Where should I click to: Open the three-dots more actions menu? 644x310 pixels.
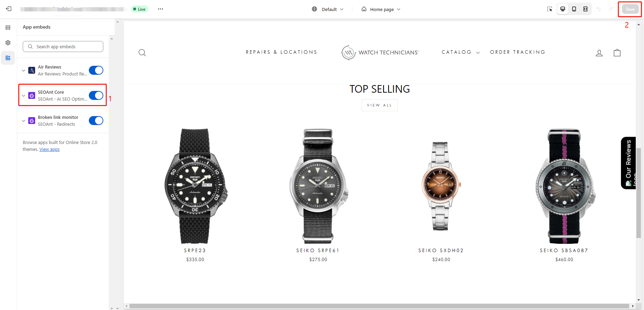(160, 9)
